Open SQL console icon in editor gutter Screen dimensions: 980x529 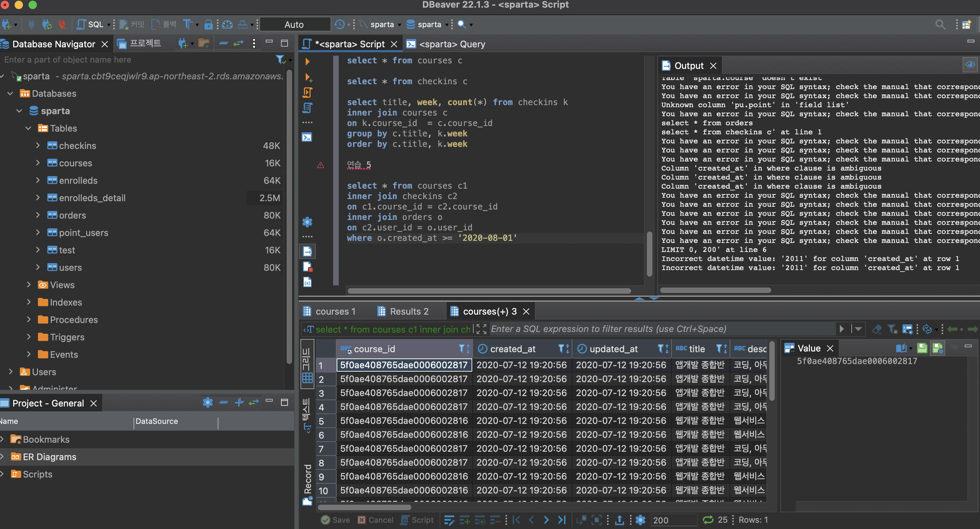pos(307,137)
